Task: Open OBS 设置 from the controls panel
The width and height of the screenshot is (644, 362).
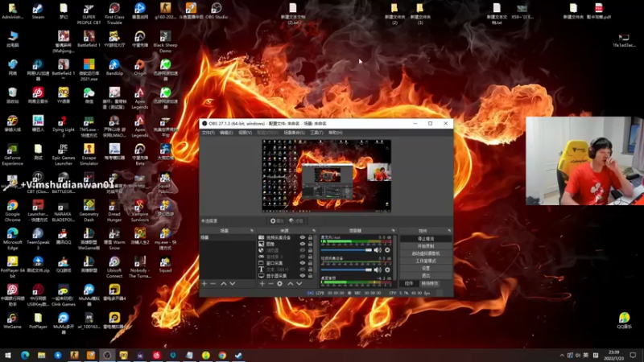Action: (x=426, y=268)
